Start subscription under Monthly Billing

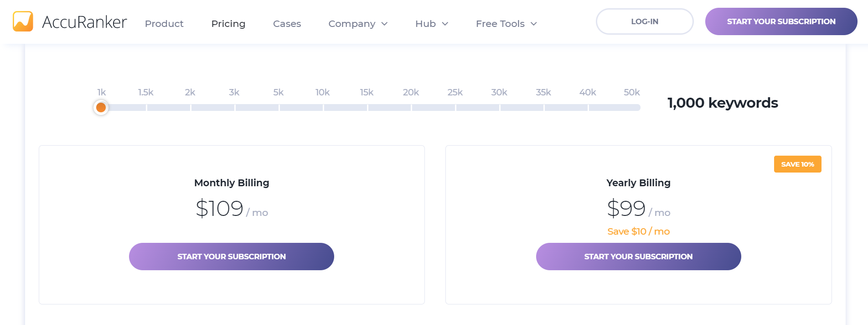pos(232,257)
